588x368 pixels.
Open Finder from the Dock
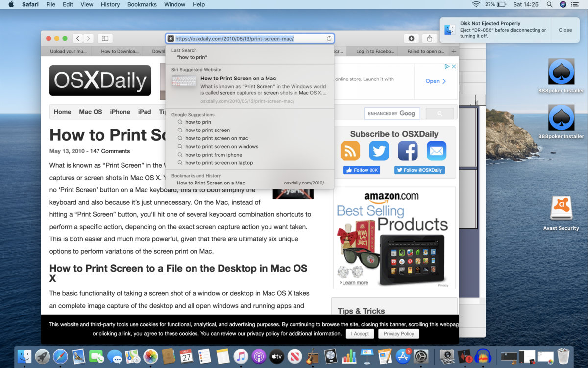(24, 356)
